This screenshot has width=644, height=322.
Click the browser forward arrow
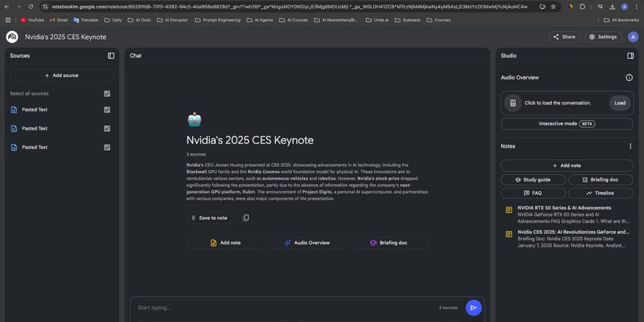point(19,6)
